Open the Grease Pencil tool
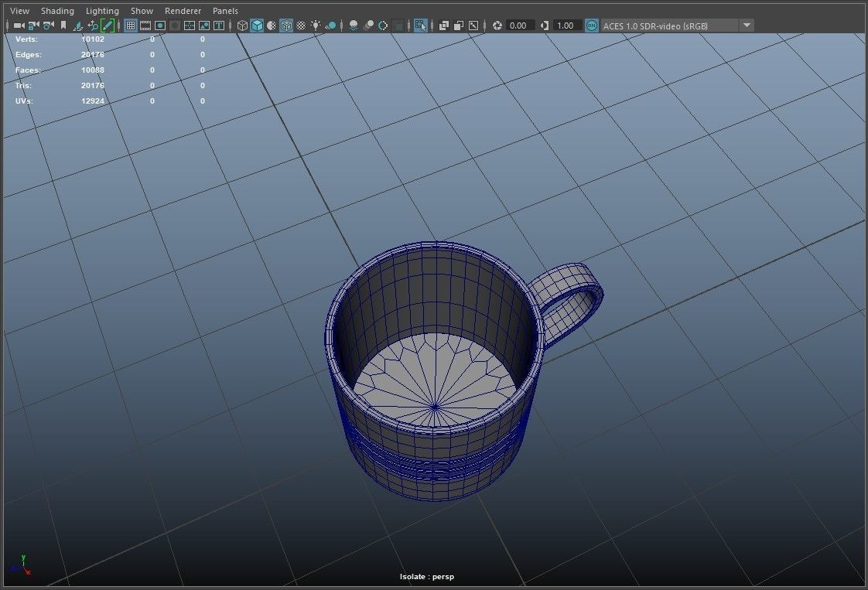The height and width of the screenshot is (590, 868). tap(107, 26)
